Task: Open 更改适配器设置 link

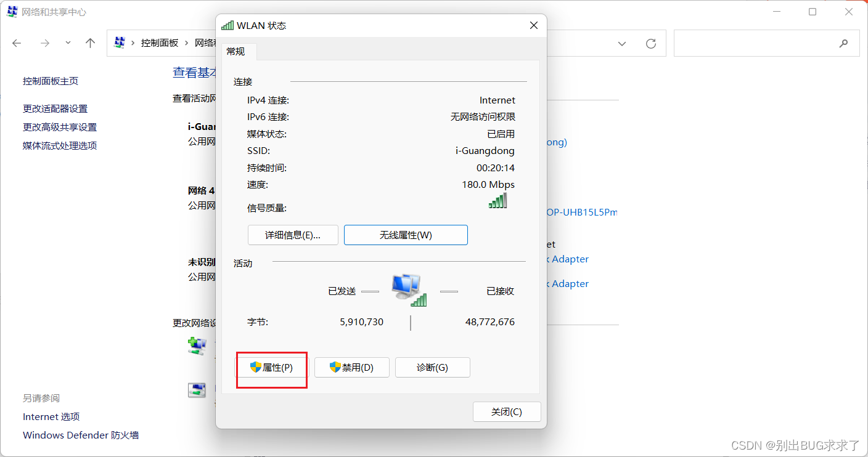Action: [55, 109]
